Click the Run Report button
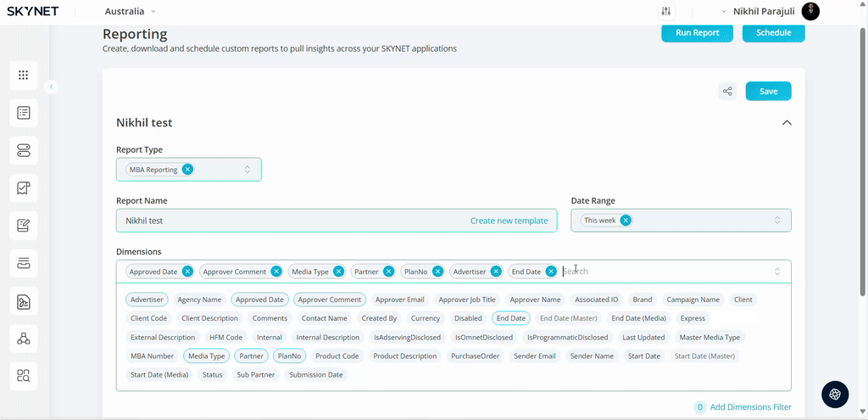Viewport: 868px width, 420px height. [x=697, y=33]
